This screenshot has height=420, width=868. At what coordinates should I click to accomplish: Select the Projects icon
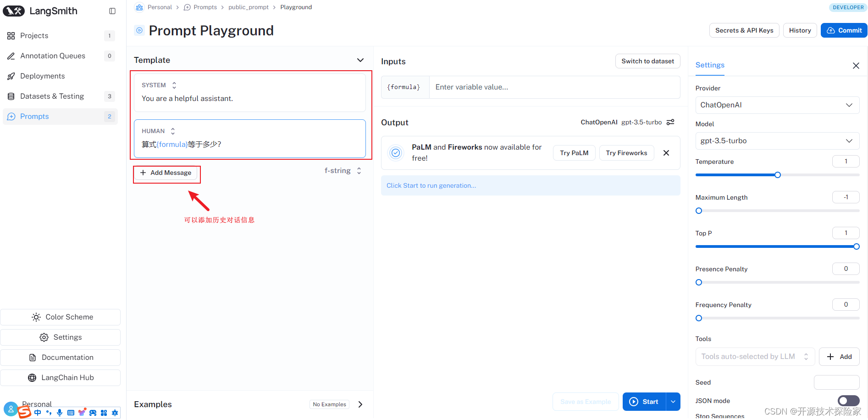(11, 35)
